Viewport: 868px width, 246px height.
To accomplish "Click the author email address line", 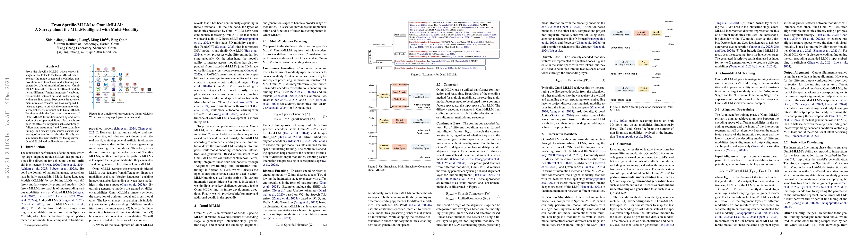I will click(87, 52).
